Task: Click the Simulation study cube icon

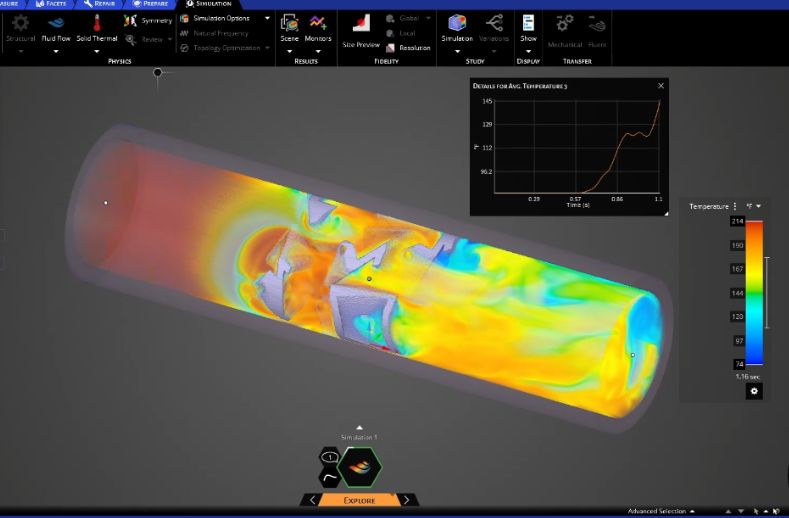Action: click(x=457, y=23)
